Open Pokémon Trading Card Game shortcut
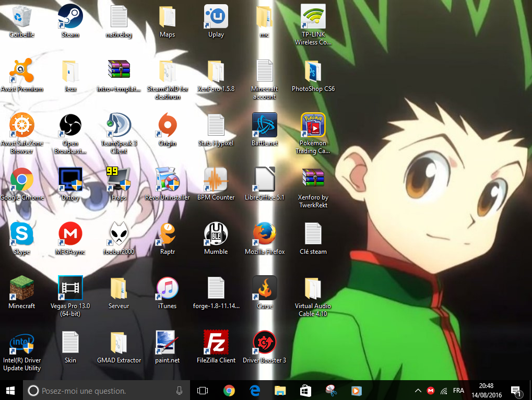532x400 pixels. coord(313,125)
